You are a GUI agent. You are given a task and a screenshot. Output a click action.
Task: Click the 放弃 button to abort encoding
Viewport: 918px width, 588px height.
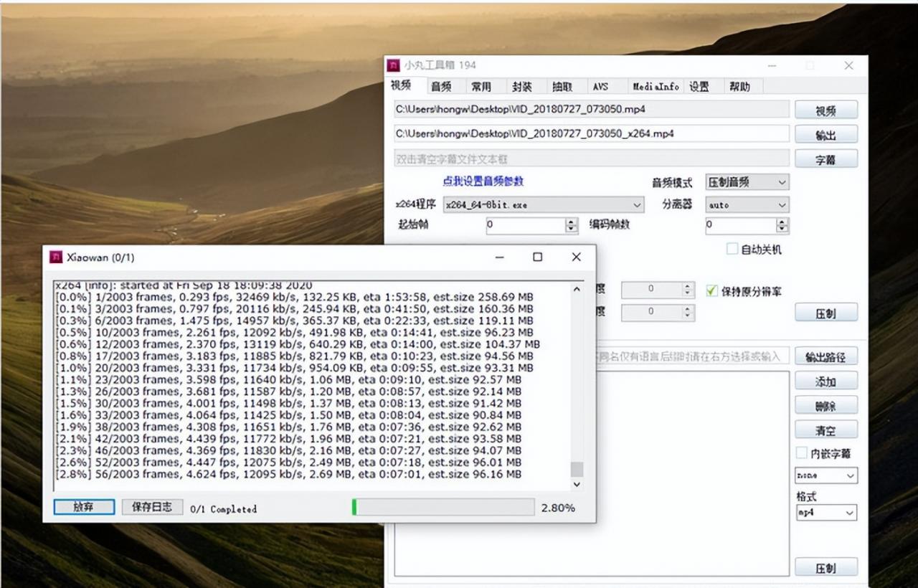click(84, 507)
